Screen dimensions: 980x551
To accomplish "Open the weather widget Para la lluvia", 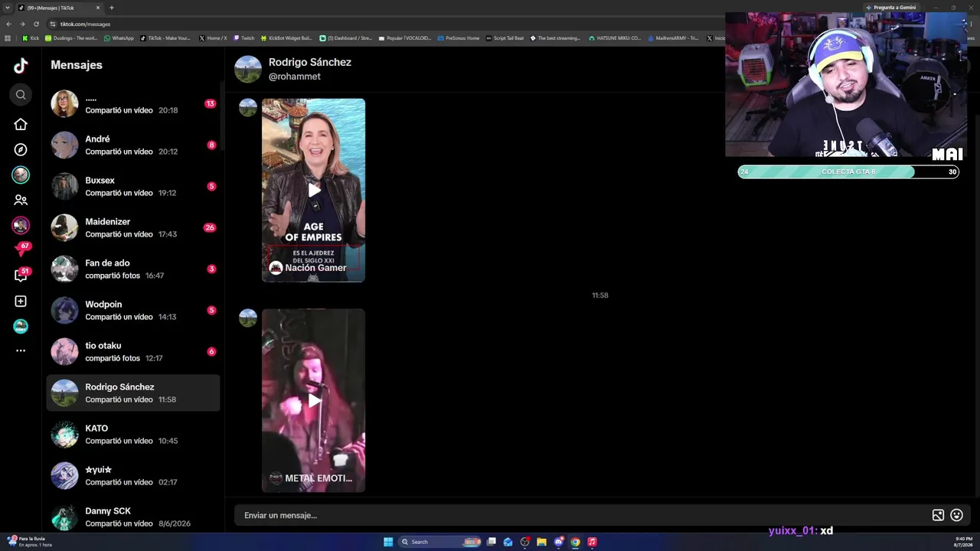I will (29, 542).
